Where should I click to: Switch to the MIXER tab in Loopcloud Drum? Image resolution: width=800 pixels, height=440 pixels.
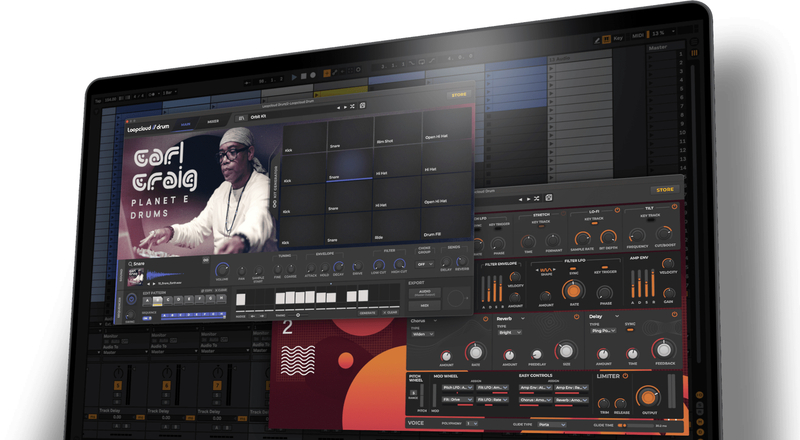213,121
